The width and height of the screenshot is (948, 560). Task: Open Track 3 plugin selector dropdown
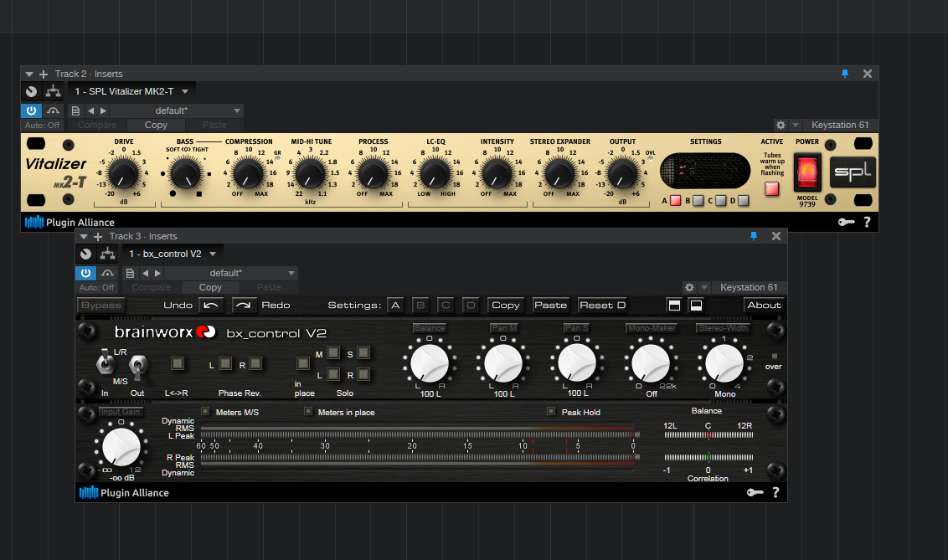click(x=173, y=254)
